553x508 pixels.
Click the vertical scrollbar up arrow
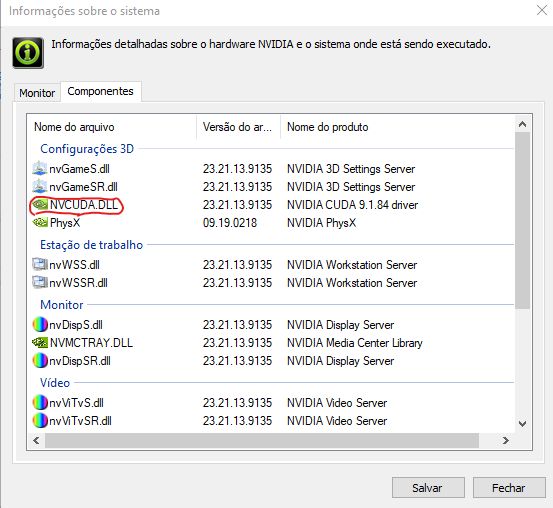click(523, 124)
